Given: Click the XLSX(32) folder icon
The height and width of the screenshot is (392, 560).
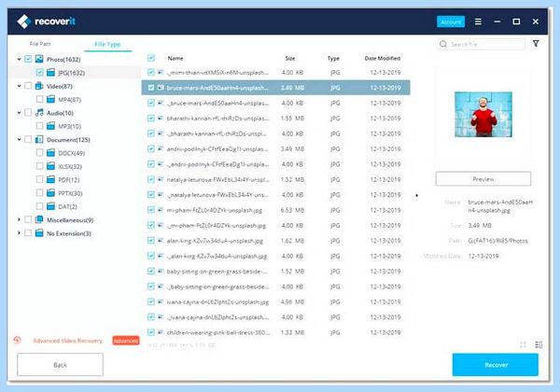Looking at the screenshot, I should [x=50, y=166].
